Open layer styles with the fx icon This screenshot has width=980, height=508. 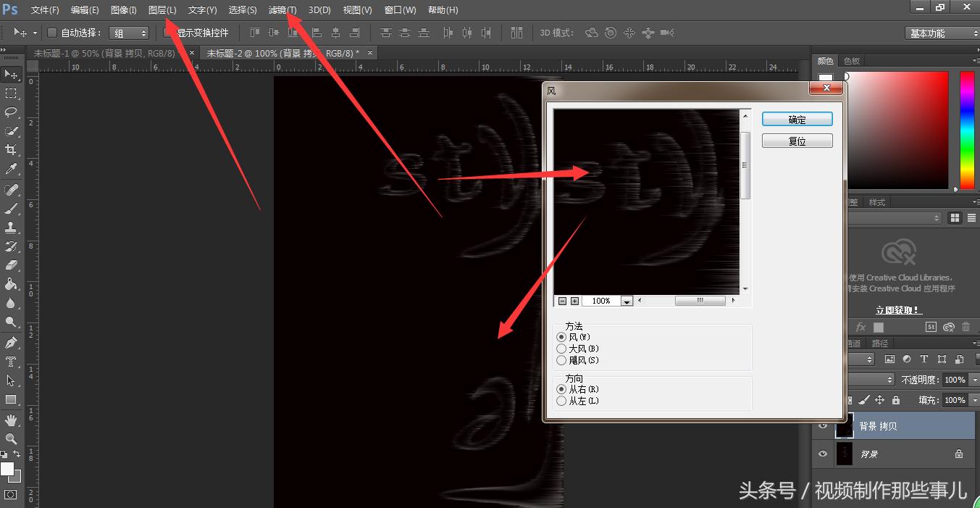coord(860,327)
